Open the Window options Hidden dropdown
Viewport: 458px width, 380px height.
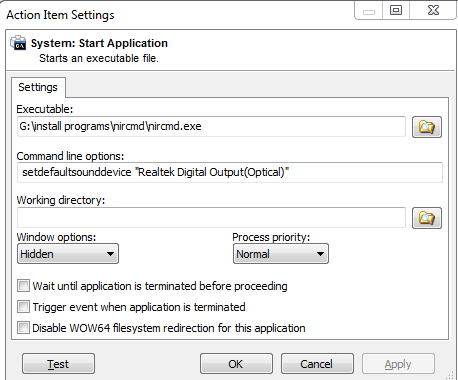pos(68,254)
